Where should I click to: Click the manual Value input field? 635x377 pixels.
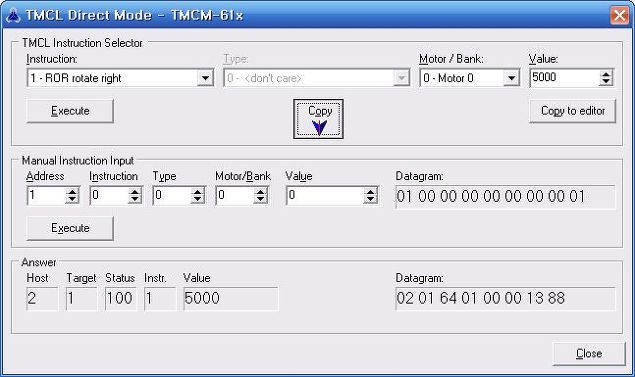pyautogui.click(x=325, y=196)
